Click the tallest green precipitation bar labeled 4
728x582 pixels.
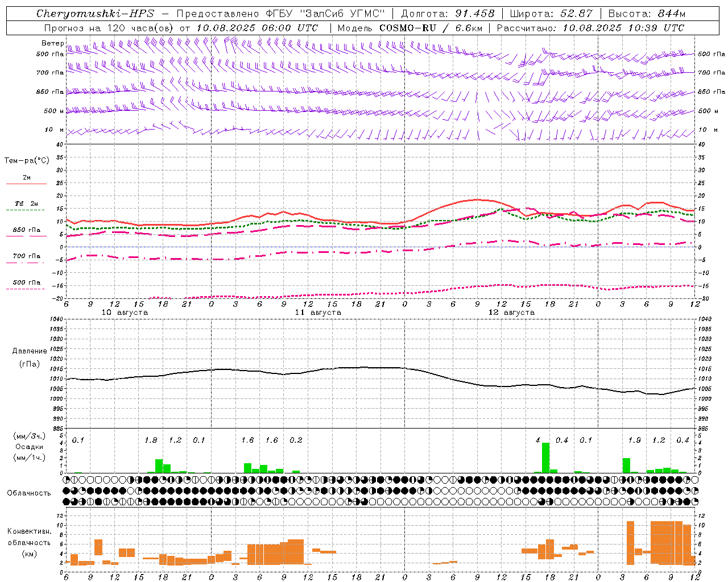(545, 458)
